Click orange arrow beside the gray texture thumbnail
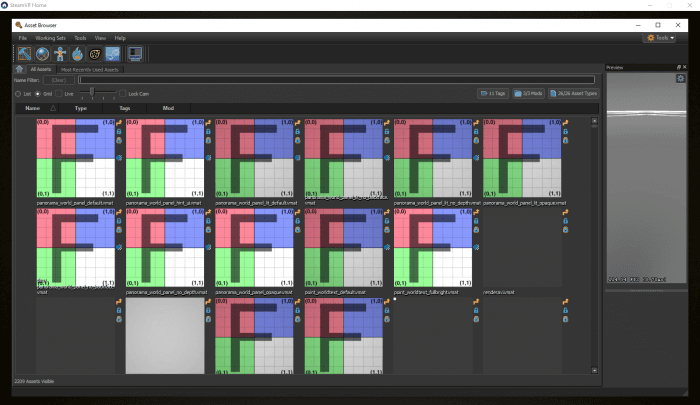 [208, 301]
